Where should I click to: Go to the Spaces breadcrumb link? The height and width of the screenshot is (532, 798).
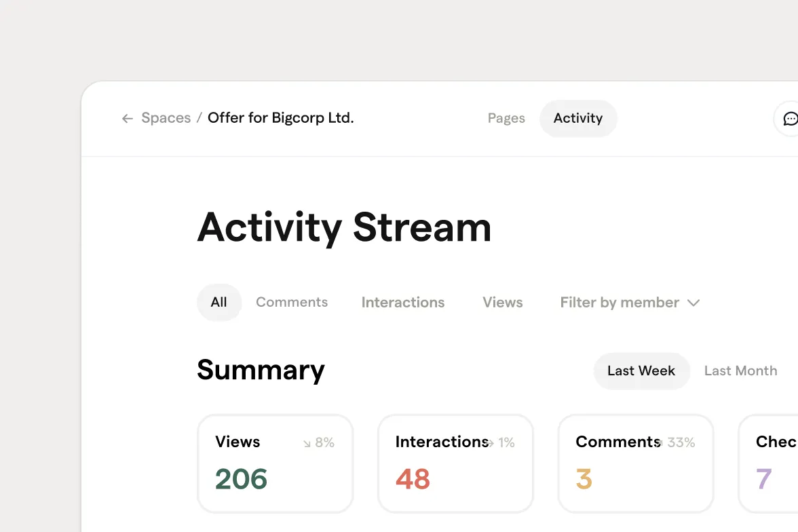tap(166, 118)
